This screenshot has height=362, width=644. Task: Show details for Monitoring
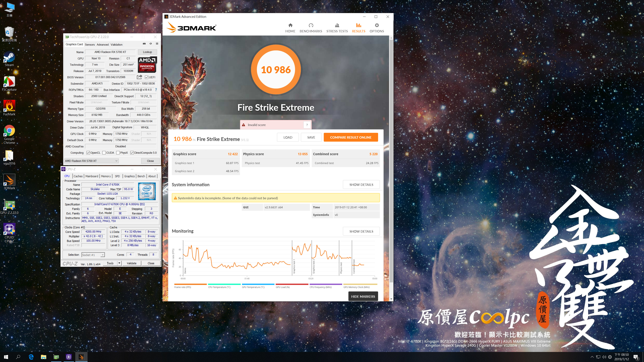361,231
